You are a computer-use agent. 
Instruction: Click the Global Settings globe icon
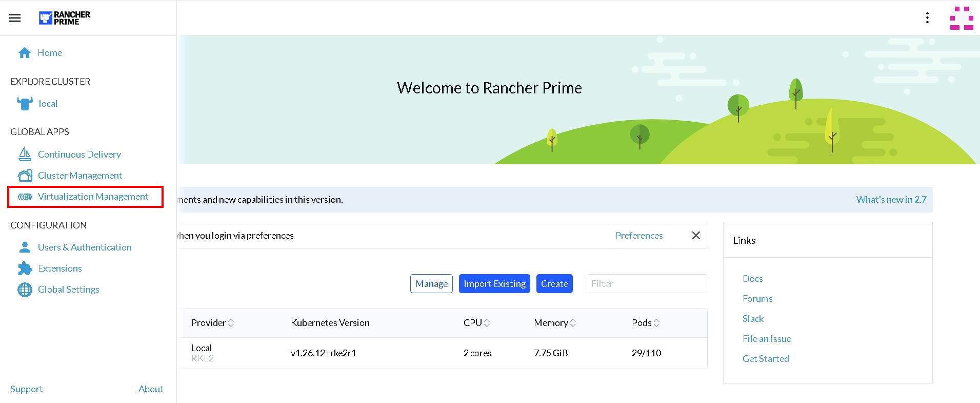tap(25, 290)
